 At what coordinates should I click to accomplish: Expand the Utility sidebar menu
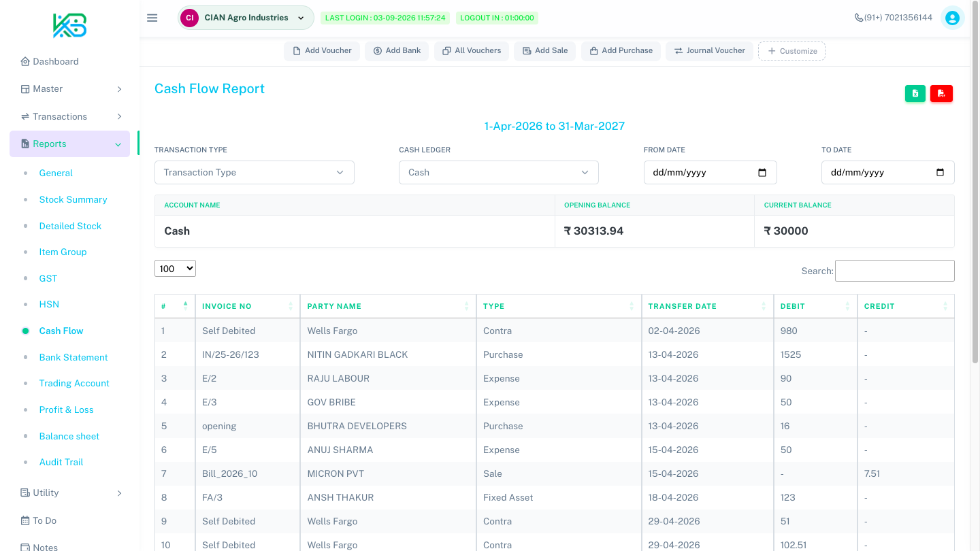[70, 493]
